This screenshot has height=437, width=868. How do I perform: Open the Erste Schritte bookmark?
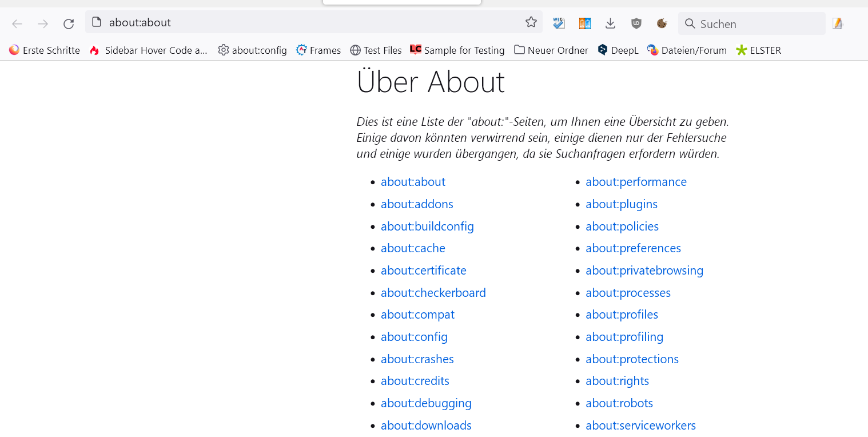click(45, 50)
